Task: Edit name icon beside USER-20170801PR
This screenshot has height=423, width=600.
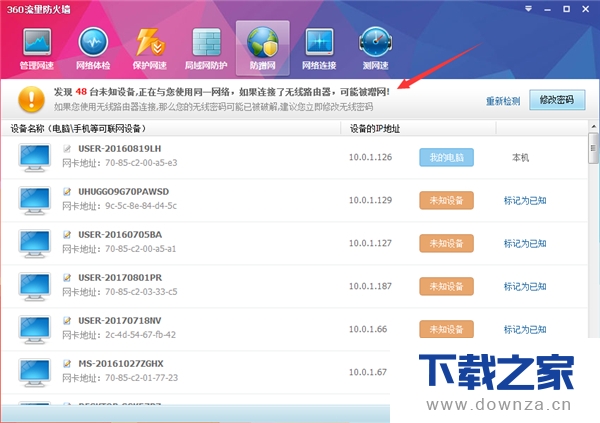Action: point(67,278)
